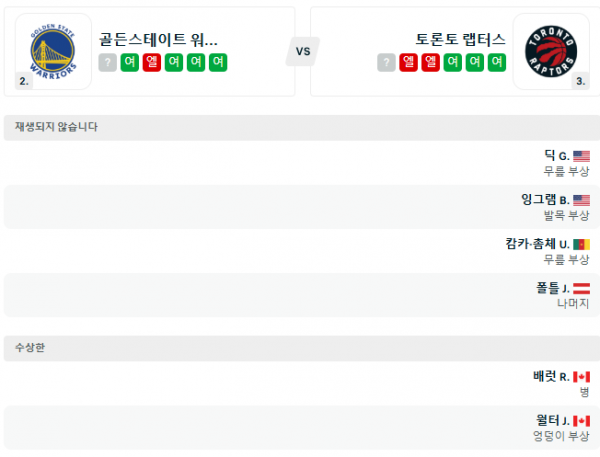Click the Cameroon flag beside 캄카-총체 U.
This screenshot has width=600, height=457.
[x=581, y=244]
